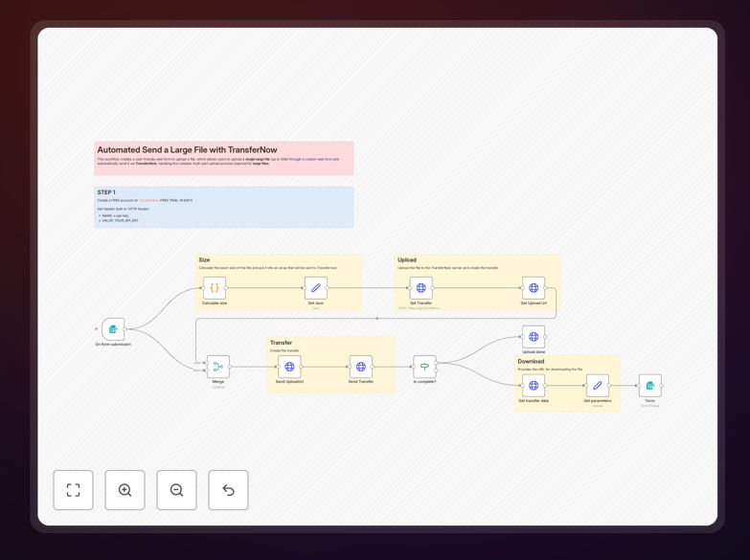Open the Get Upload Url HTTP node

(x=534, y=288)
